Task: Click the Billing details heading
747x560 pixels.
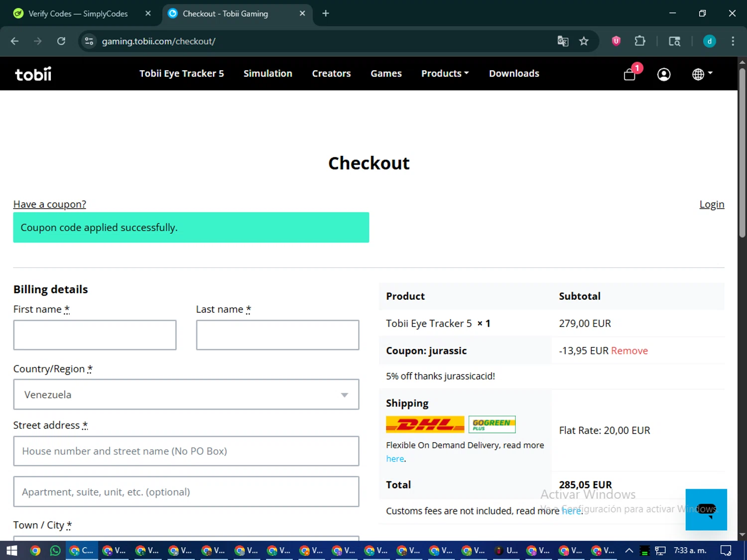Action: click(x=51, y=290)
